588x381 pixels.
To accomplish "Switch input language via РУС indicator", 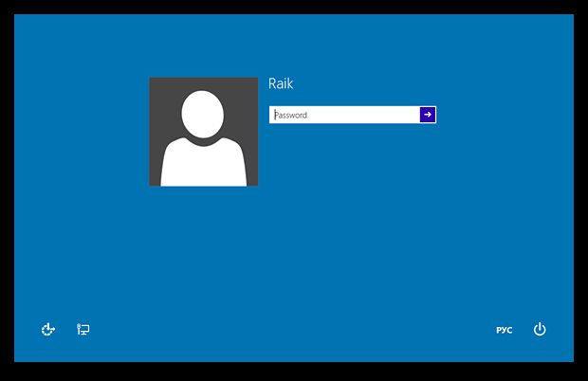I will click(504, 330).
